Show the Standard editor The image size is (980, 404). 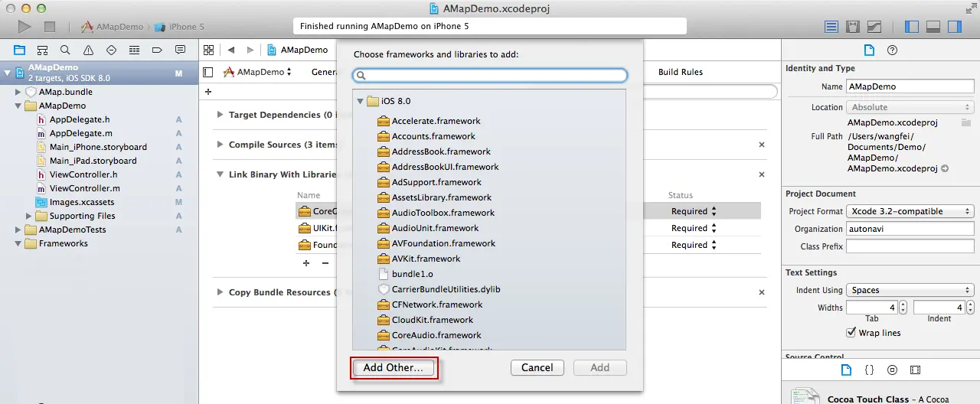pos(831,27)
